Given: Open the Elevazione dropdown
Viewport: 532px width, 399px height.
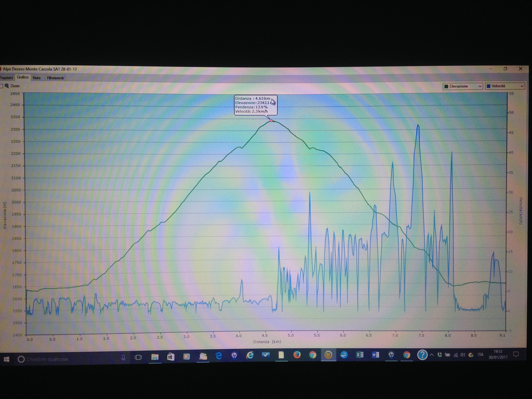Looking at the screenshot, I should pyautogui.click(x=463, y=86).
